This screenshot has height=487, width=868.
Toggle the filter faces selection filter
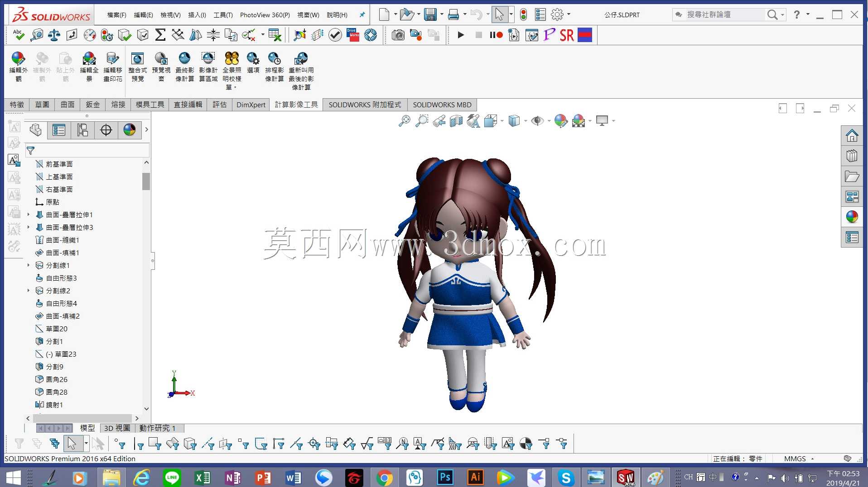(155, 444)
